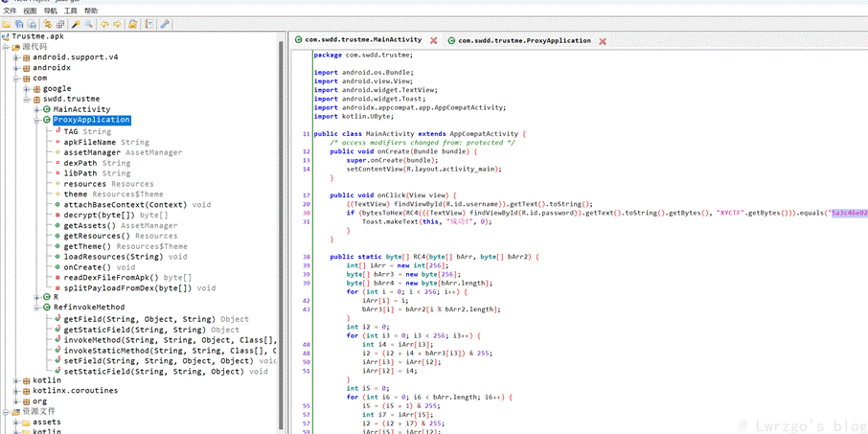Screen dimensions: 868x434
Task: Select the apkFileName String field
Action: click(x=106, y=142)
